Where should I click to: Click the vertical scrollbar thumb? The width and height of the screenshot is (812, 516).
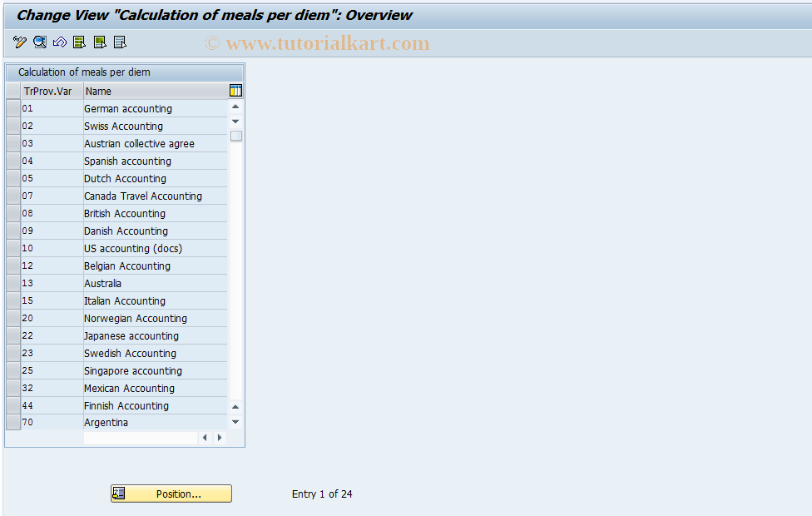(x=236, y=136)
